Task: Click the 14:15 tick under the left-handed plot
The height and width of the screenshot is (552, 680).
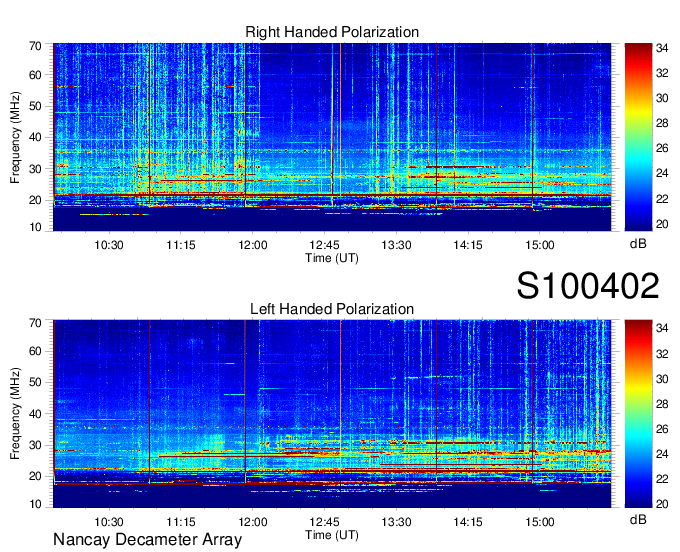Action: coord(468,522)
